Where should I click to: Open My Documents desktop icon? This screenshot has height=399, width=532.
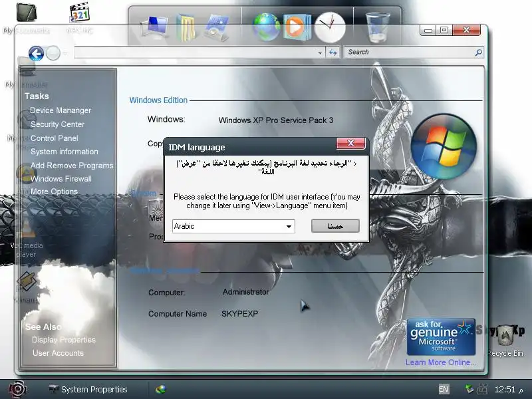(26, 19)
